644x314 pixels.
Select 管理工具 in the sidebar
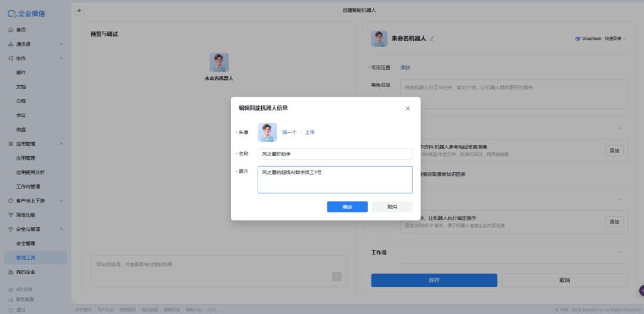[35, 258]
